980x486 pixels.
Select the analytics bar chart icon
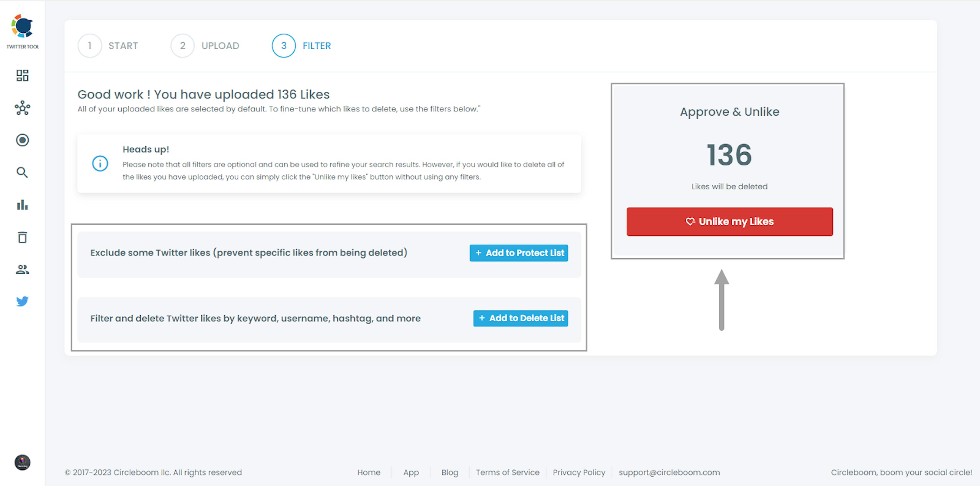pyautogui.click(x=22, y=205)
